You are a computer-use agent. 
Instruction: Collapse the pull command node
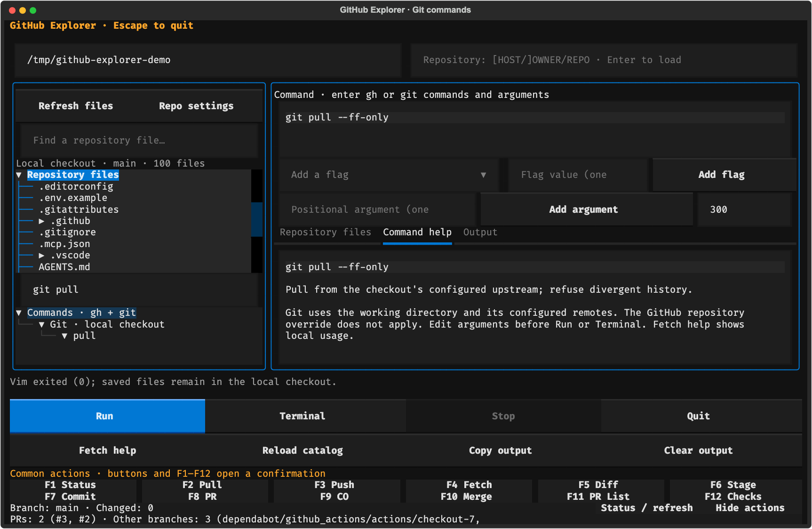pos(64,336)
